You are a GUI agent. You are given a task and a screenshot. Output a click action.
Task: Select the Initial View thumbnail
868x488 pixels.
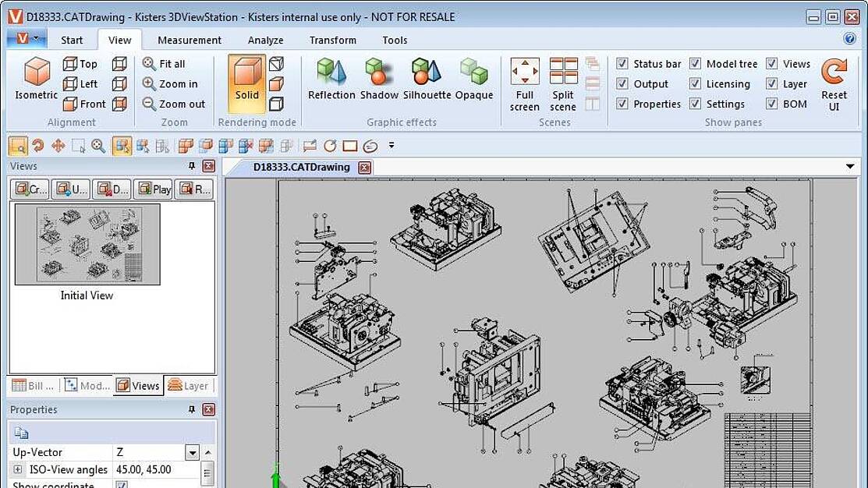point(87,245)
